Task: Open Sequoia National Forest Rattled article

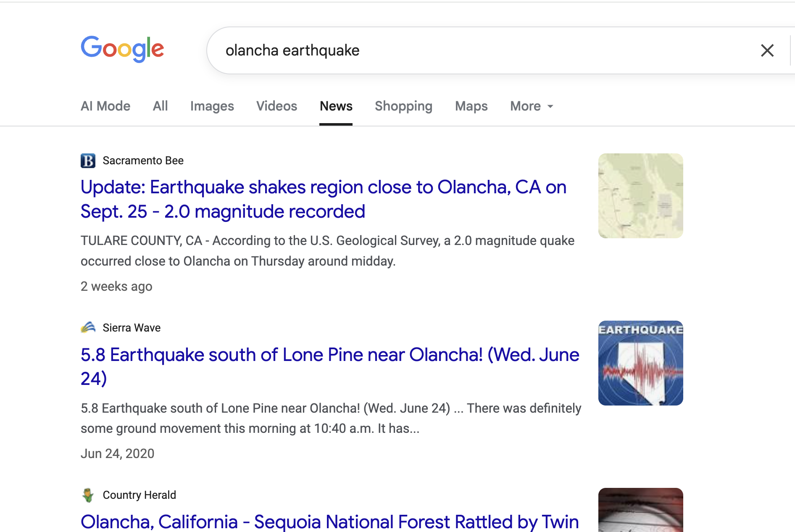Action: coord(329,521)
